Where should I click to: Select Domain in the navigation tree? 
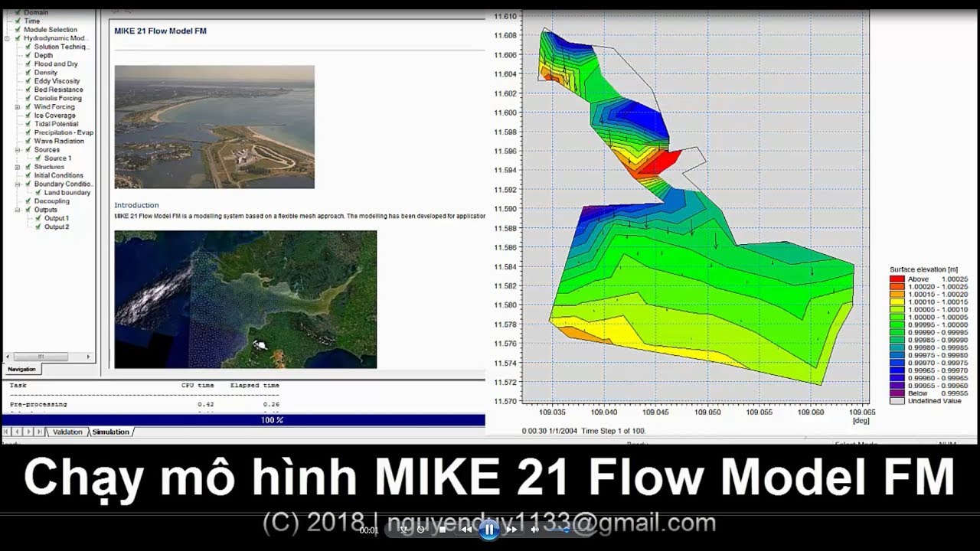(x=35, y=12)
